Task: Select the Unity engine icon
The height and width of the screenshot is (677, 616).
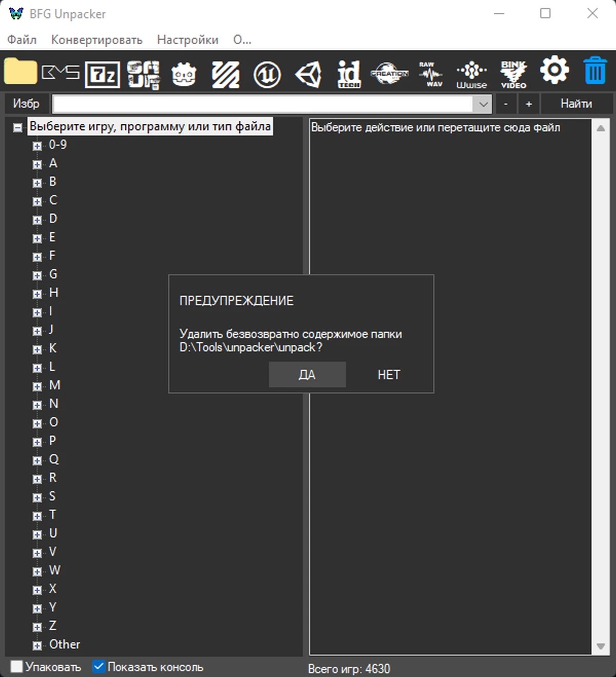Action: 307,73
